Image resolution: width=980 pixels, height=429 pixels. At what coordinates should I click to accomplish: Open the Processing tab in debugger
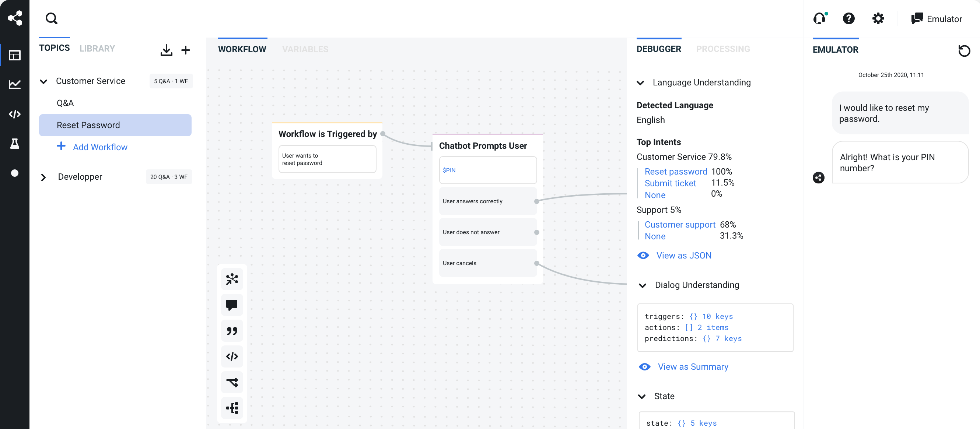(723, 49)
